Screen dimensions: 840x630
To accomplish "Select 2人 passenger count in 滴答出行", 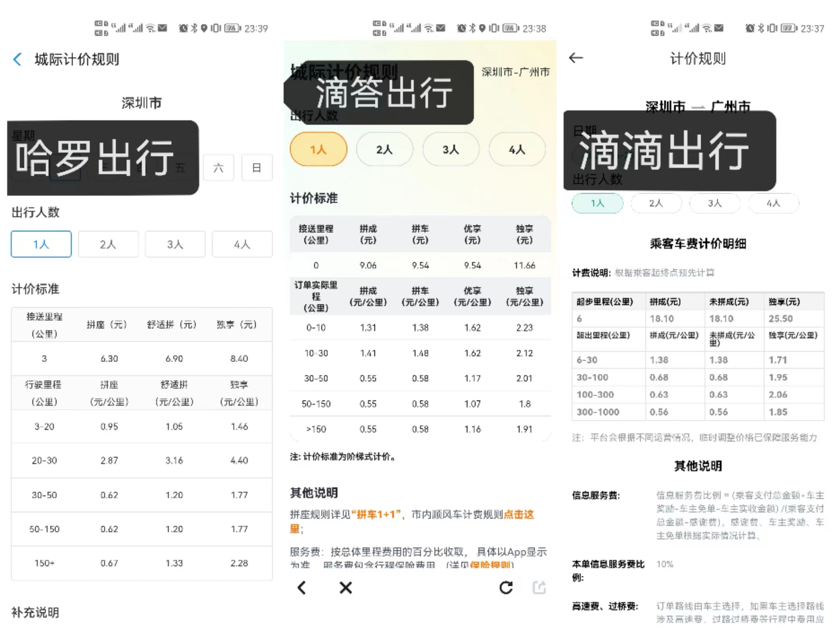I will click(385, 149).
